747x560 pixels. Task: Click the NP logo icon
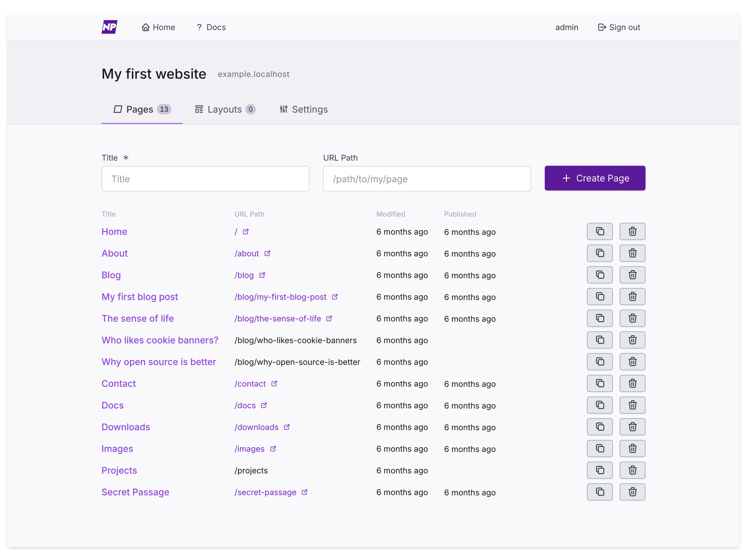point(109,27)
